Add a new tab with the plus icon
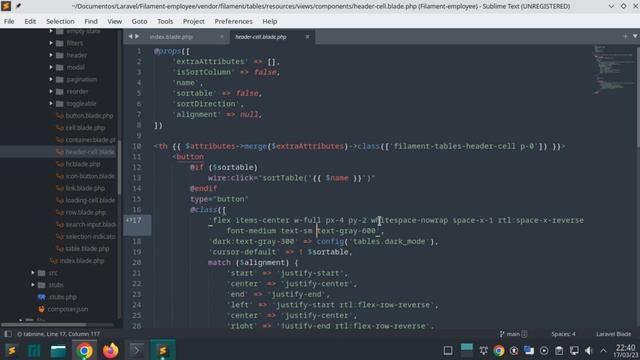 pyautogui.click(x=625, y=36)
